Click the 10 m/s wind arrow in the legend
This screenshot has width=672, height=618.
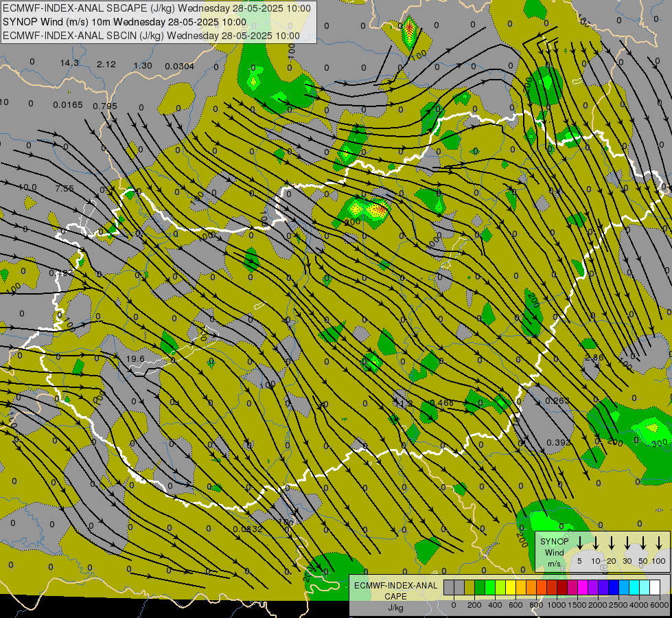point(596,542)
